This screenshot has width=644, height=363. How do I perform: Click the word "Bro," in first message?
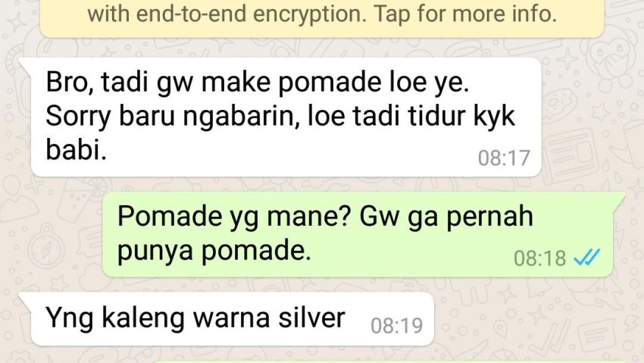point(70,83)
